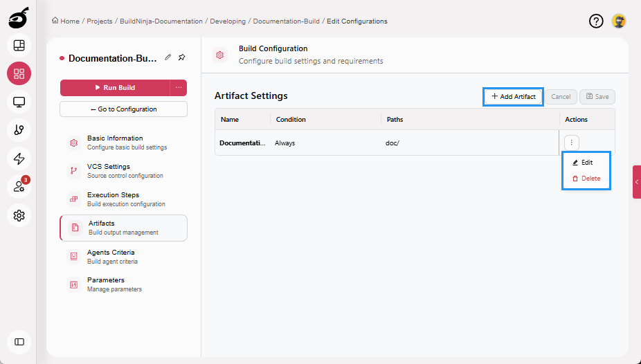Click Go to Configuration button

pyautogui.click(x=123, y=109)
